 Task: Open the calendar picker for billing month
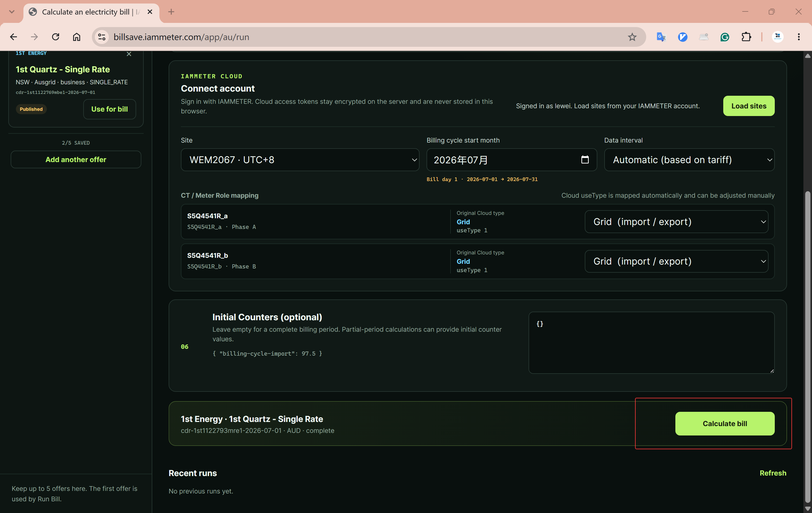585,160
